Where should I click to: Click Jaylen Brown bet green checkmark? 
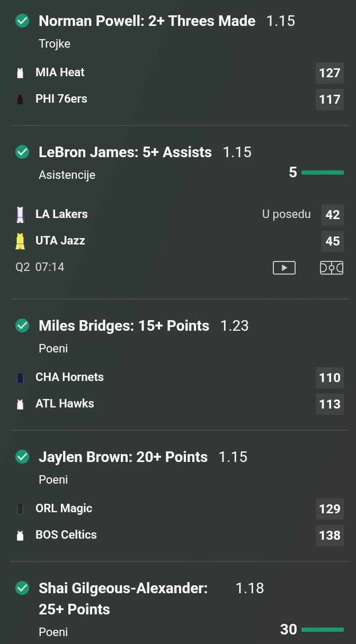tap(22, 457)
